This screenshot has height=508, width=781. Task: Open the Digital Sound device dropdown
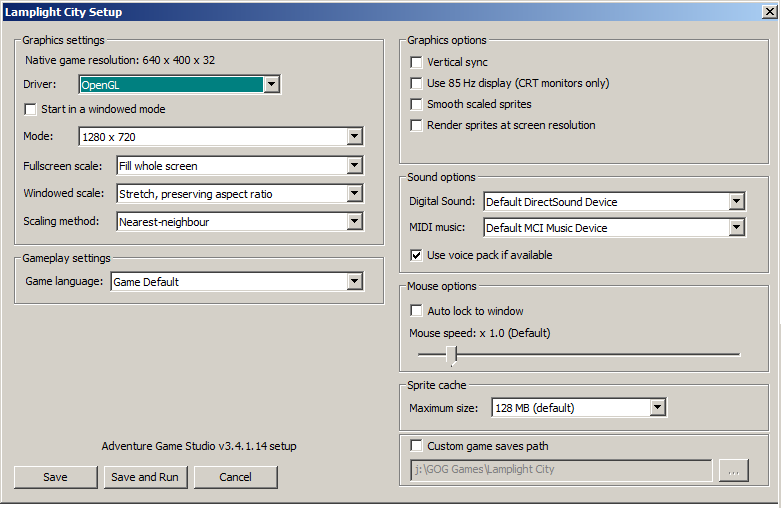tap(615, 202)
